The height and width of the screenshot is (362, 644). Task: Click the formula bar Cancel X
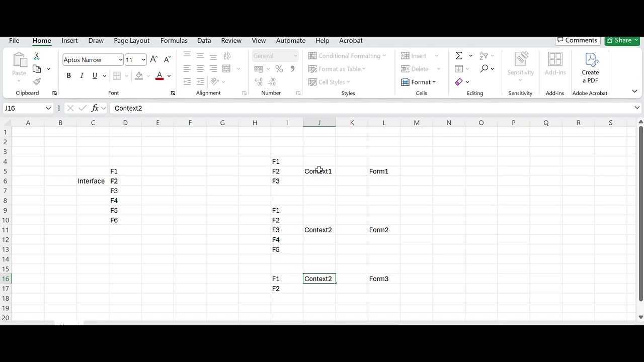(x=70, y=108)
